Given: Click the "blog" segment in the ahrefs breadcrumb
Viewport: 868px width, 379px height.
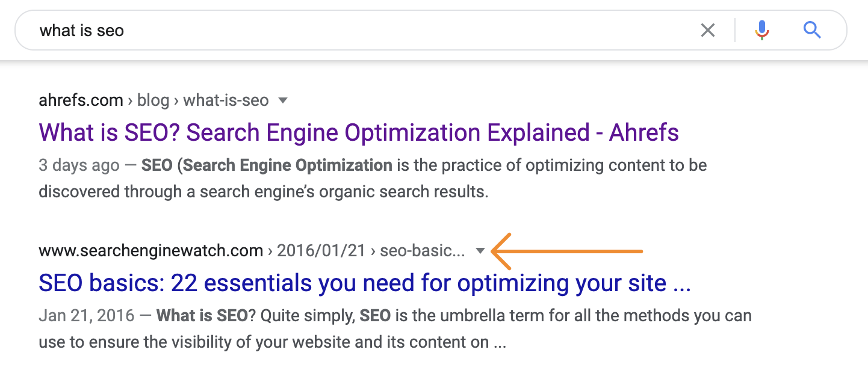Looking at the screenshot, I should point(153,100).
